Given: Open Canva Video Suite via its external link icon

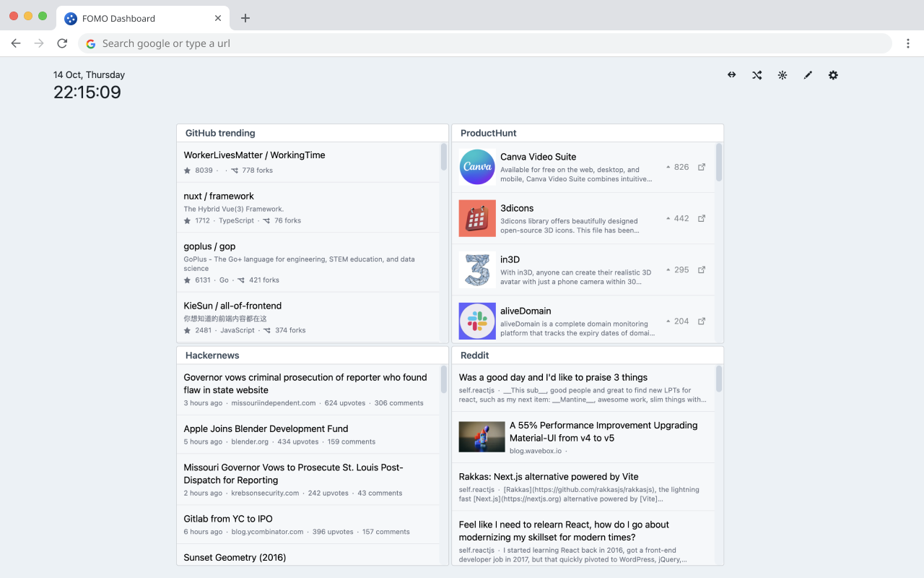Looking at the screenshot, I should tap(701, 166).
